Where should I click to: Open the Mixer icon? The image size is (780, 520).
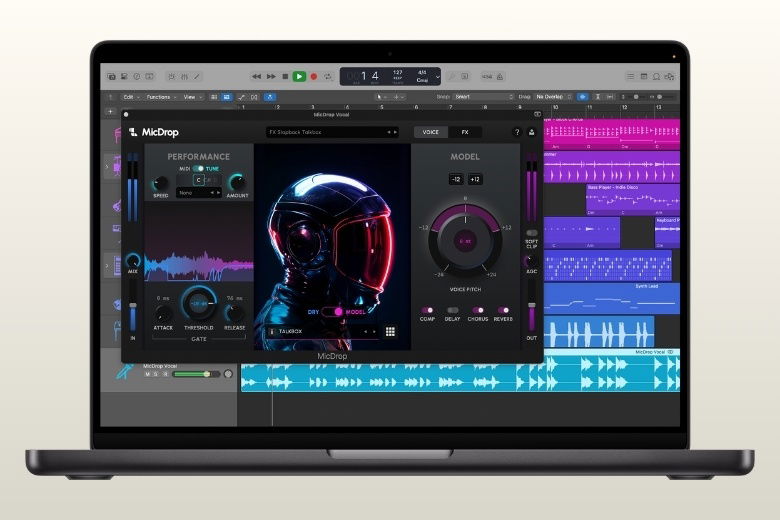pyautogui.click(x=185, y=77)
